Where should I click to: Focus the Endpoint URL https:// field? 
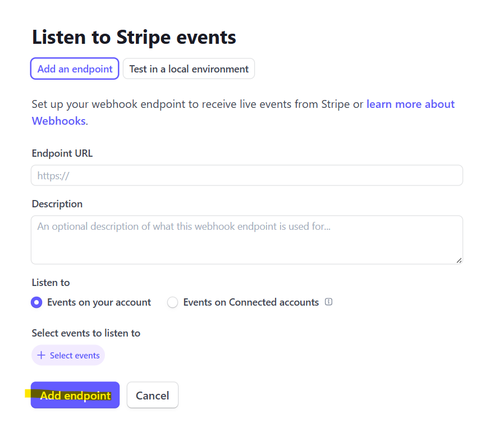(247, 175)
